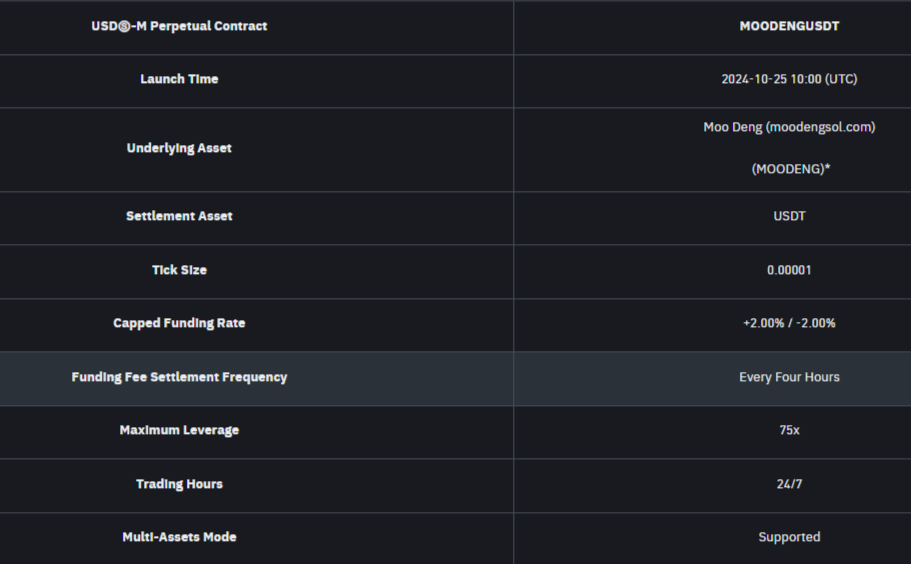This screenshot has width=911, height=564.
Task: Select the USDT settlement value
Action: point(789,216)
